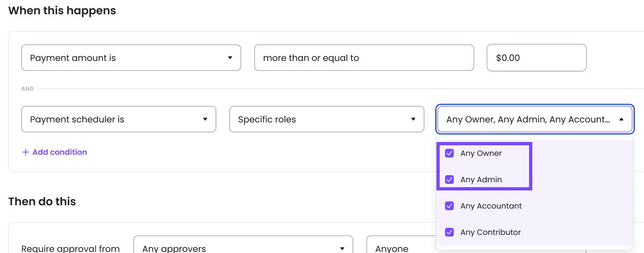Uncheck the Any Contributor checkbox
This screenshot has height=253, width=644.
[449, 232]
